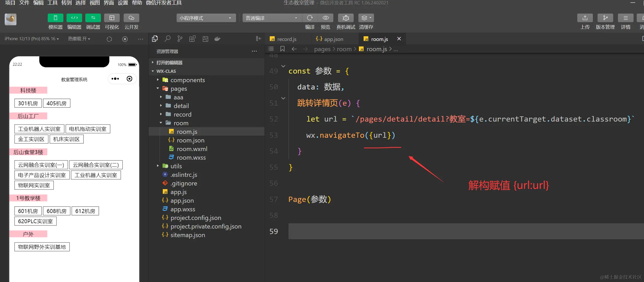Viewport: 644px width, 282px height.
Task: Open the source control branch icon
Action: point(180,39)
